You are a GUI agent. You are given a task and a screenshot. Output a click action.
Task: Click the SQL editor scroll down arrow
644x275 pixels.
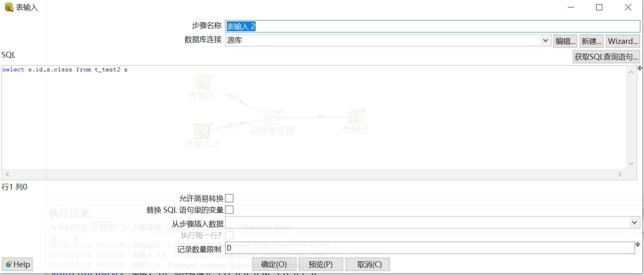pos(631,163)
